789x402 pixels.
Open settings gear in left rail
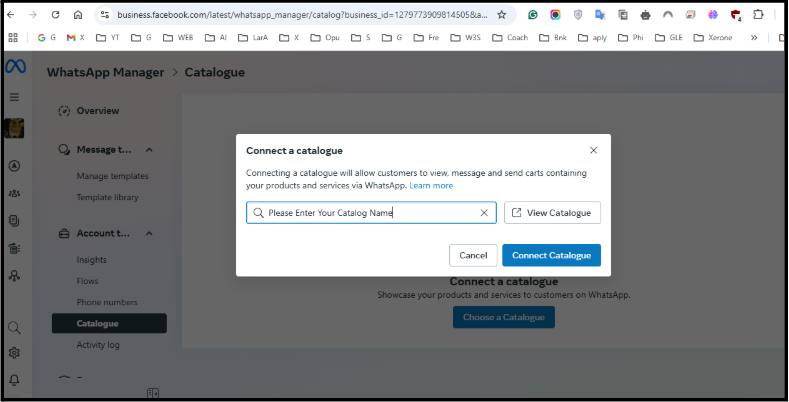pos(14,353)
